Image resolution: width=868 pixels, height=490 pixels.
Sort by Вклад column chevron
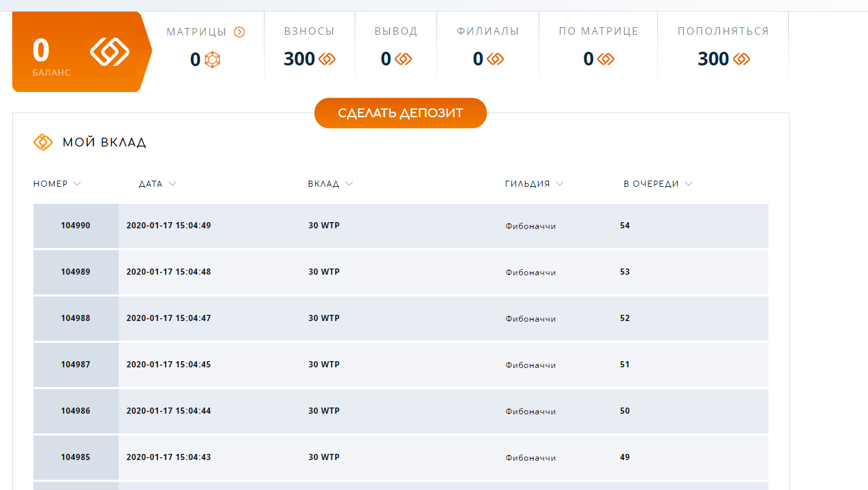click(x=349, y=184)
